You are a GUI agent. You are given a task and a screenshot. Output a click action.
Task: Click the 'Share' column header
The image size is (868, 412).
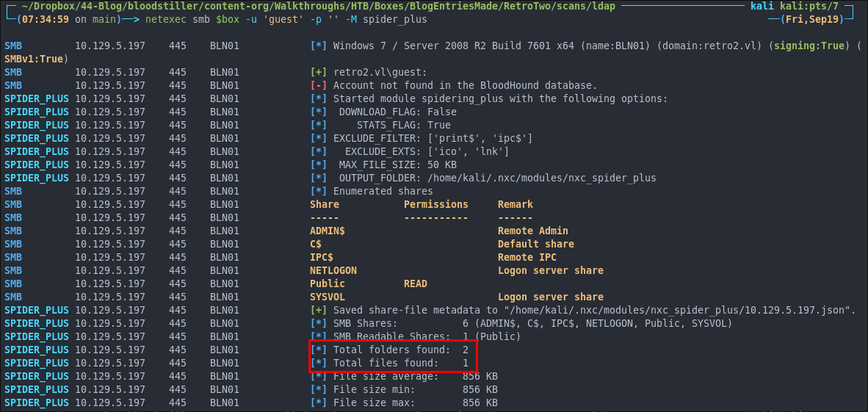325,204
